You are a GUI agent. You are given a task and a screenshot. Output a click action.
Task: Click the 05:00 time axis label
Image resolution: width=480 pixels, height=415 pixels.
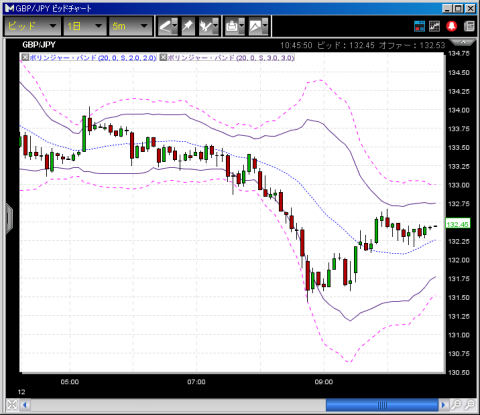click(70, 382)
